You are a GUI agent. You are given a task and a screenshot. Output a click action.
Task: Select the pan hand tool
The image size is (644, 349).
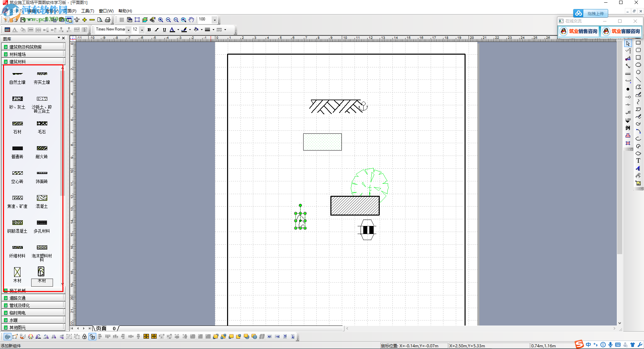click(x=191, y=20)
